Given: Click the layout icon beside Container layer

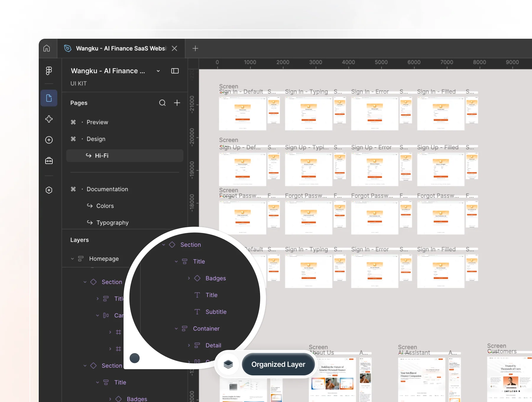Looking at the screenshot, I should point(185,329).
